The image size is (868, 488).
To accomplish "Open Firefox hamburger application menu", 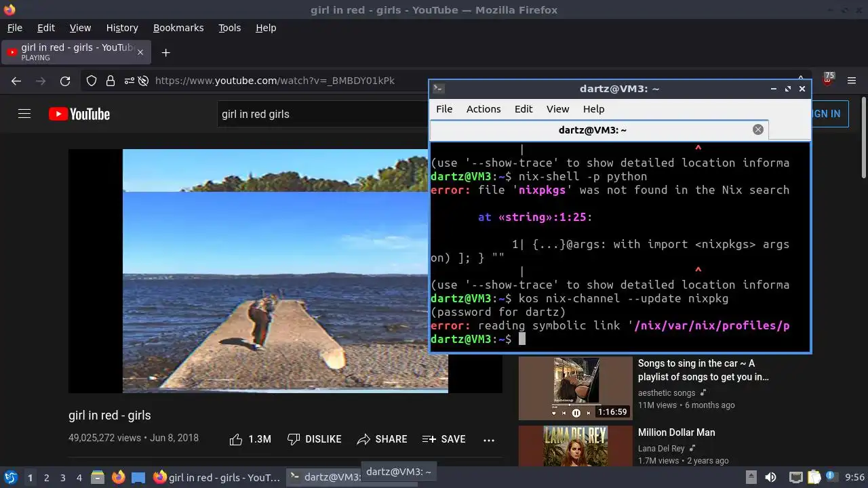I will click(x=852, y=81).
